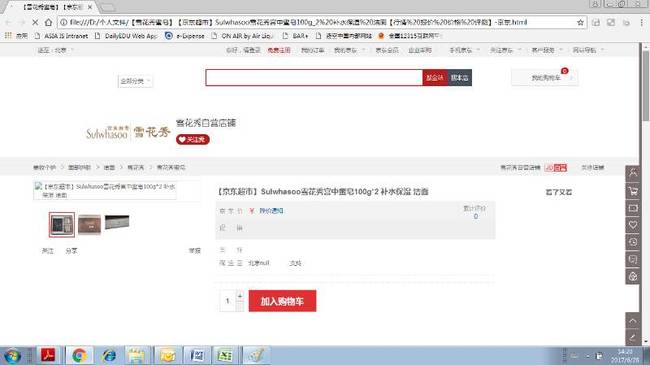
Task: Expand the all-categories dropdown
Action: 135,81
